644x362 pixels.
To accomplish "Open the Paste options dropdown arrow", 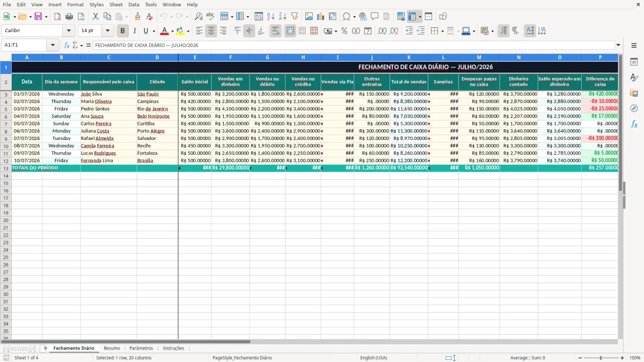I will [126, 17].
